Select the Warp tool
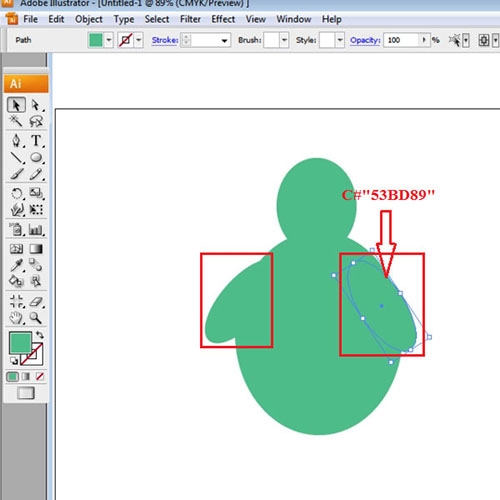Viewport: 500px width, 500px height. (x=16, y=209)
